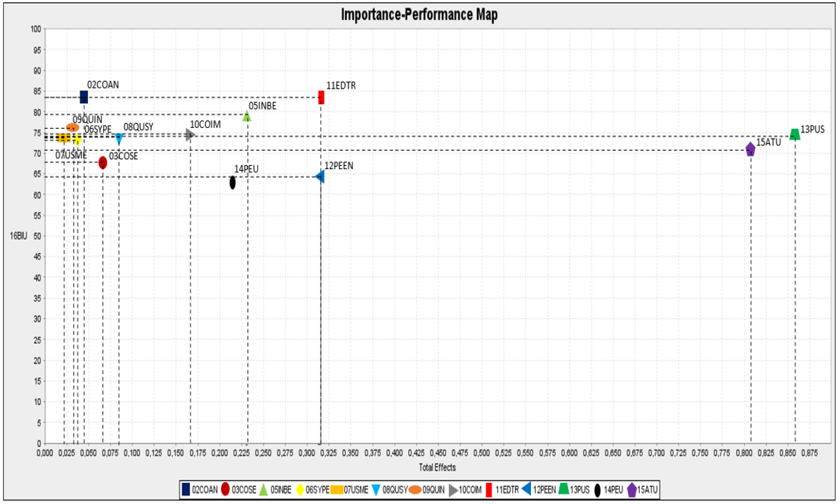Click the 02COAN swatch in legend
840x504 pixels.
186,489
